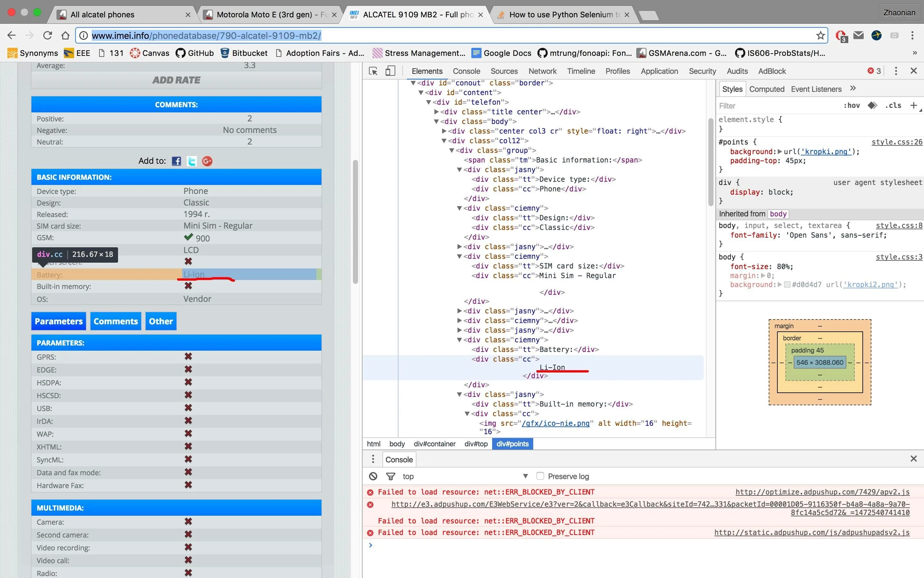Collapse div class="col12" node
The width and height of the screenshot is (924, 578).
(444, 141)
